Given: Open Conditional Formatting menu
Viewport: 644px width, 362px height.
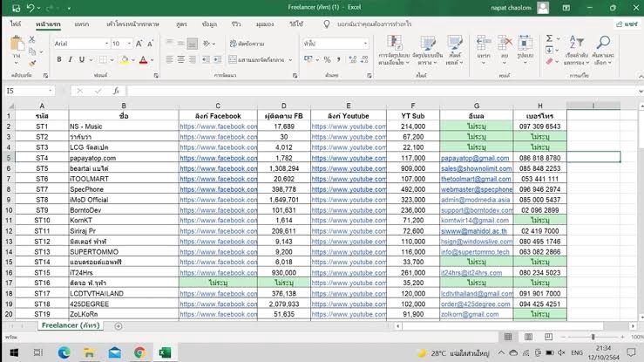Looking at the screenshot, I should pyautogui.click(x=394, y=50).
